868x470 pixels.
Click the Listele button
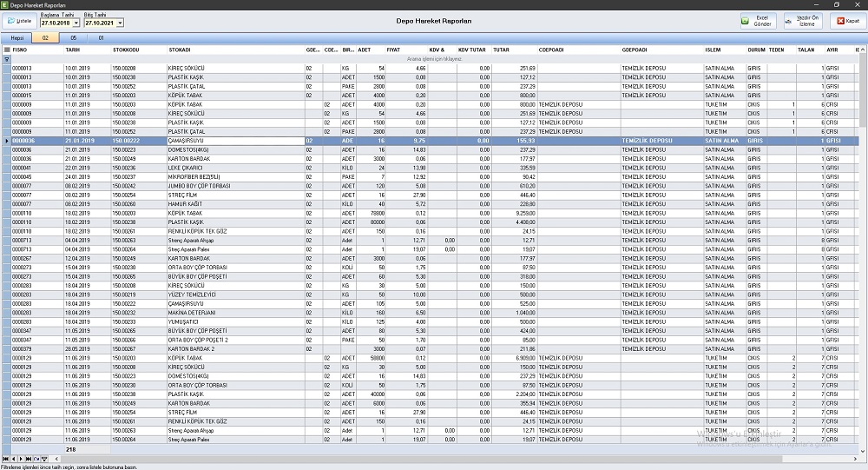coord(19,21)
